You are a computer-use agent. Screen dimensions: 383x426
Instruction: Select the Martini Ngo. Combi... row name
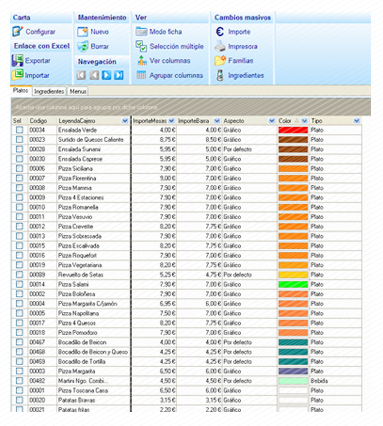(x=93, y=381)
